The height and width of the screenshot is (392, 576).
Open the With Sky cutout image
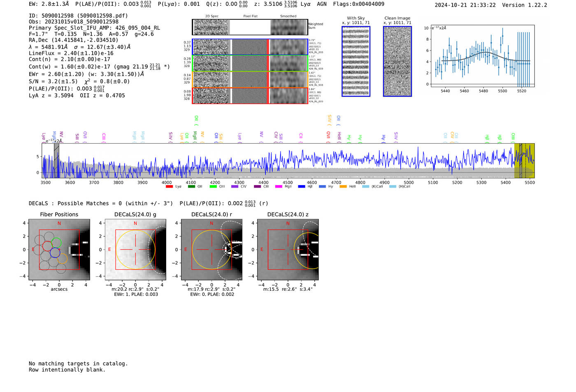coord(356,61)
